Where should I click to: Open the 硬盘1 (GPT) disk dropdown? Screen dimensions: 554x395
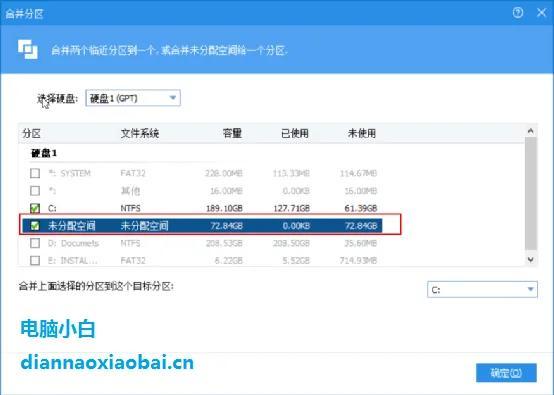coord(133,98)
